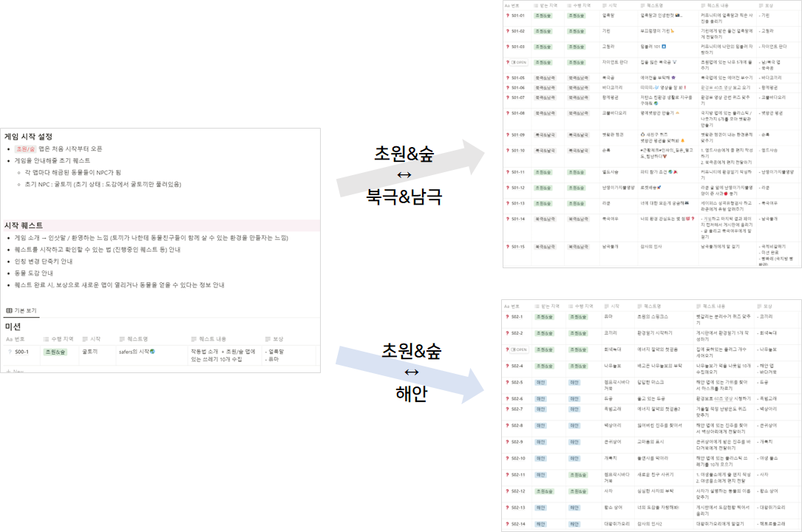The image size is (802, 532).
Task: Click the red 초원/숲 inline tag
Action: tap(25, 149)
